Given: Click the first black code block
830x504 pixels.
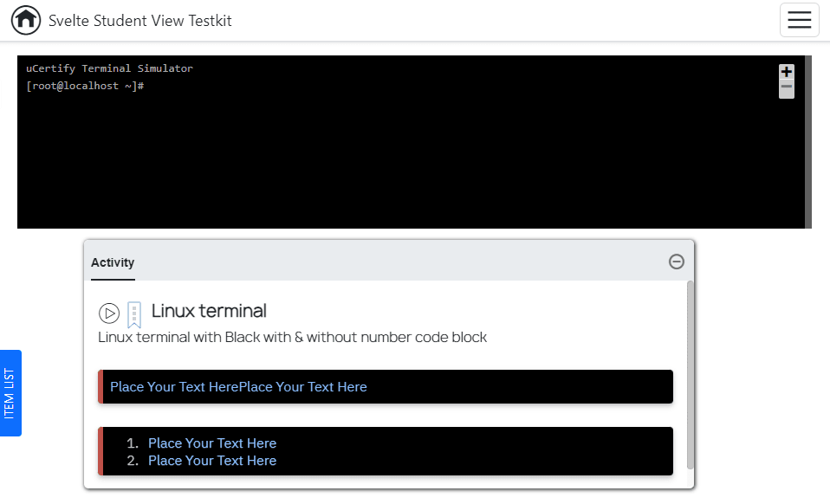Looking at the screenshot, I should tap(520, 386).
